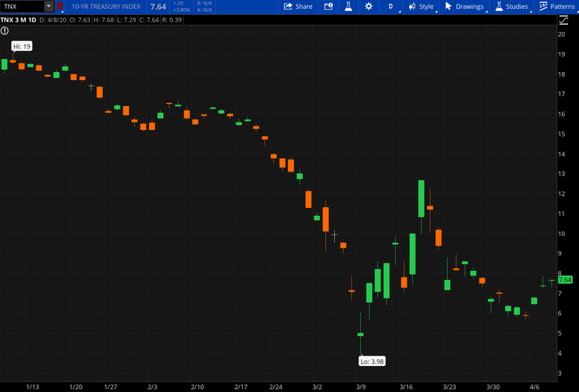Open the Patterns menu
The width and height of the screenshot is (579, 392).
[x=557, y=6]
